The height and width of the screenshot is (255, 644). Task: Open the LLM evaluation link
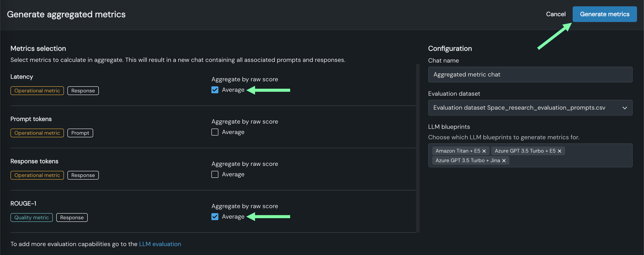(x=160, y=244)
